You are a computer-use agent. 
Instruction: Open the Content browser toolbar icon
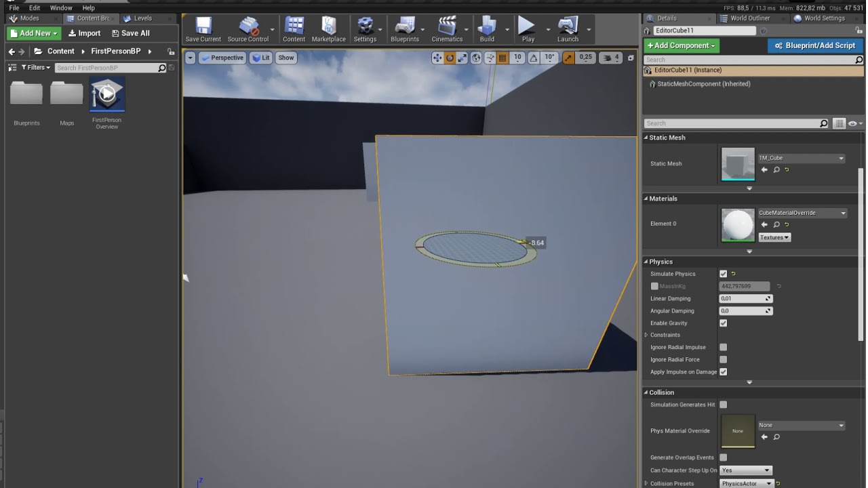(294, 30)
